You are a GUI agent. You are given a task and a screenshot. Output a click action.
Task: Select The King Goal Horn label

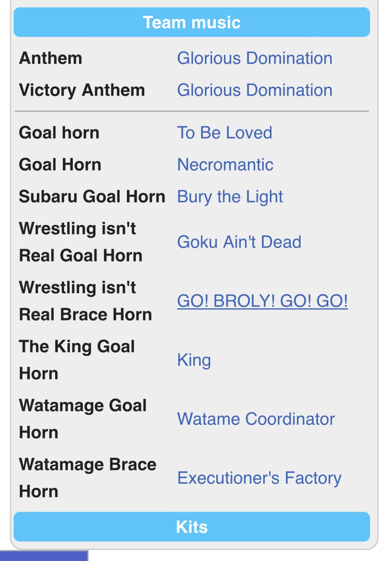tap(77, 360)
